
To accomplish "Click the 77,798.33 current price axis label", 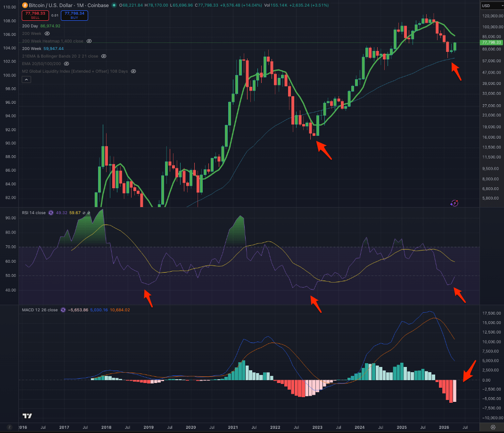I will (491, 42).
